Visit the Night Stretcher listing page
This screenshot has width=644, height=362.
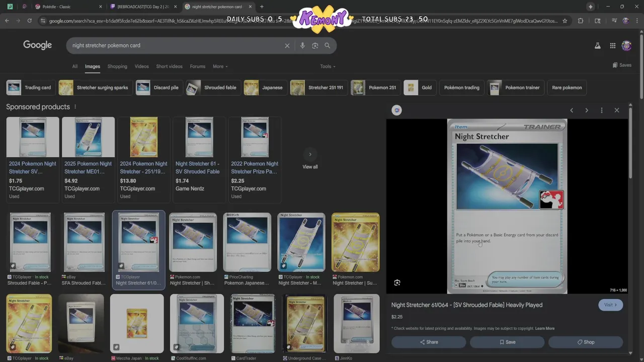click(611, 305)
